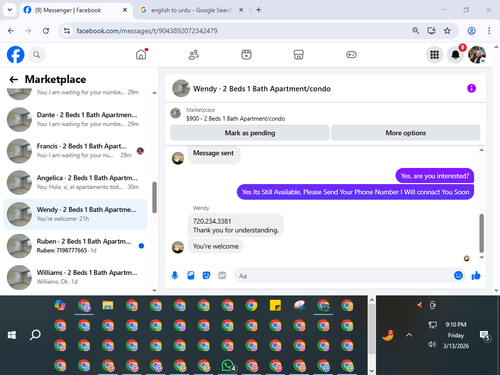This screenshot has height=375, width=500.
Task: Open Windows taskbar search
Action: (35, 335)
